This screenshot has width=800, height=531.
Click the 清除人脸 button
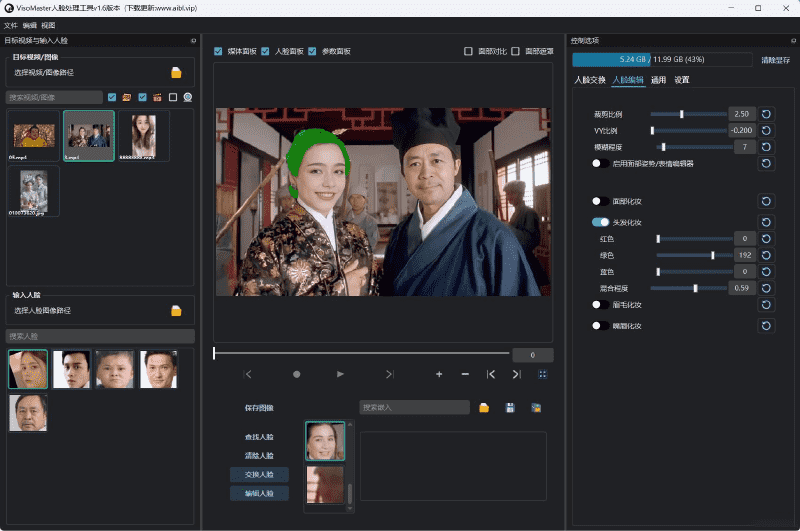[x=259, y=456]
